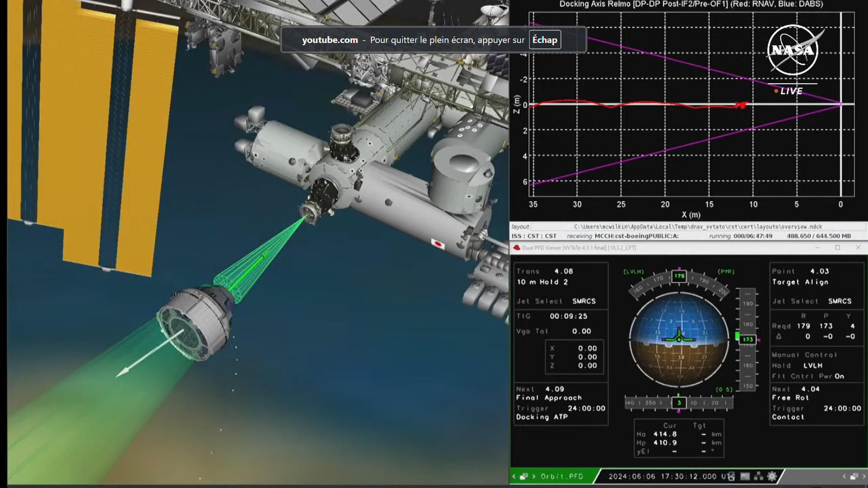Click the Dual PFD Viewer app icon
The width and height of the screenshot is (868, 488).
point(517,248)
